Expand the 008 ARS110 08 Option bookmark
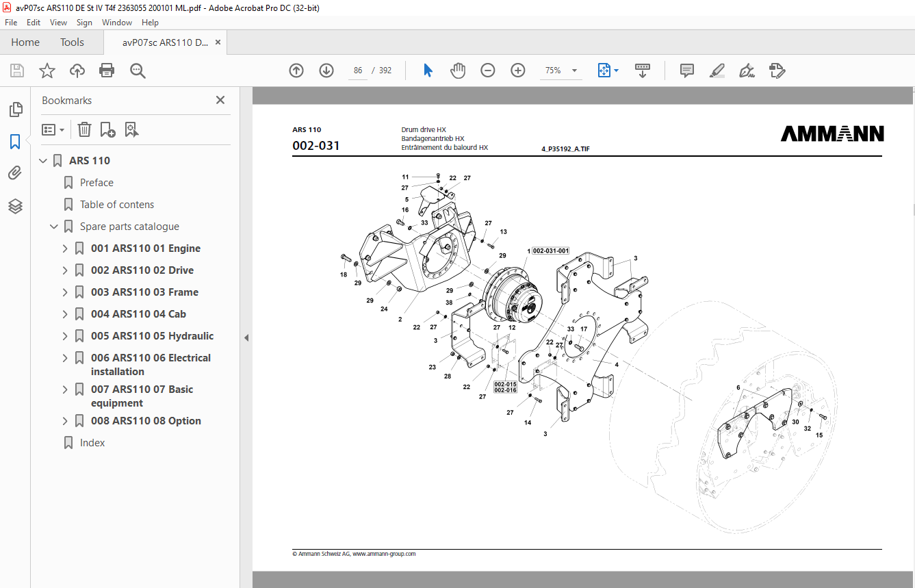915x588 pixels. pos(65,421)
